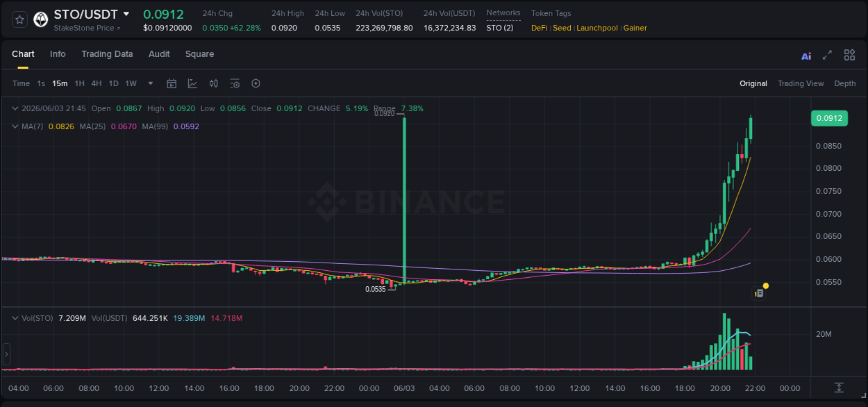
Task: Select the Seed token tag
Action: tap(562, 28)
